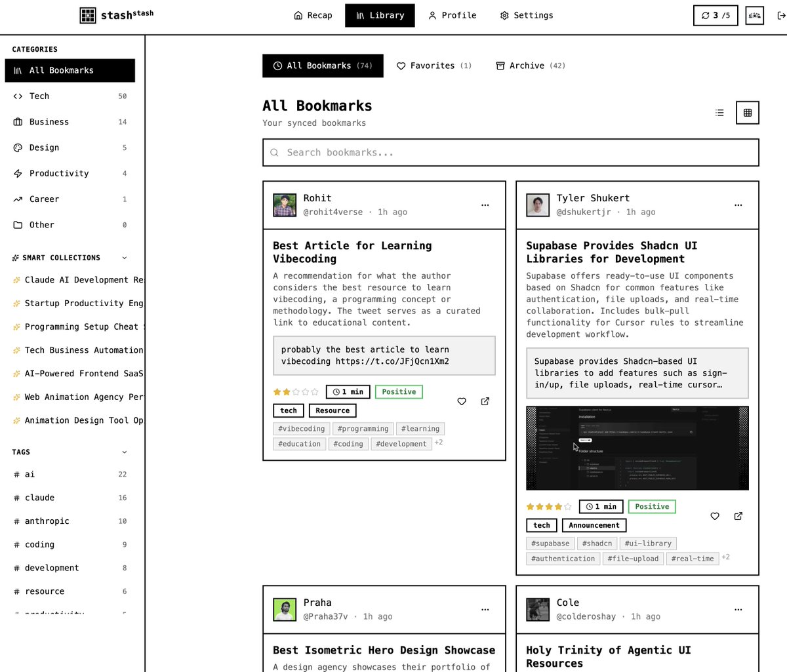Favorite the Supabase bookmark

tap(715, 516)
